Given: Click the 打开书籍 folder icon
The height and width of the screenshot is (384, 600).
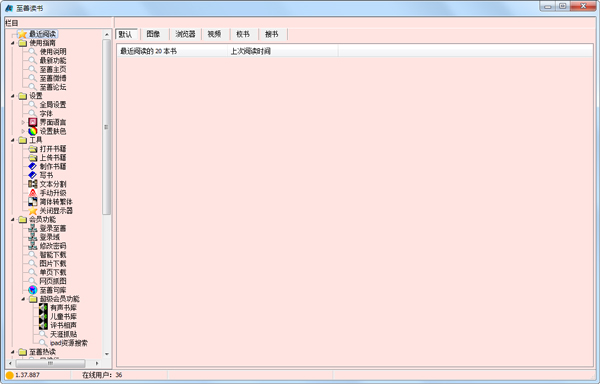Looking at the screenshot, I should [33, 149].
